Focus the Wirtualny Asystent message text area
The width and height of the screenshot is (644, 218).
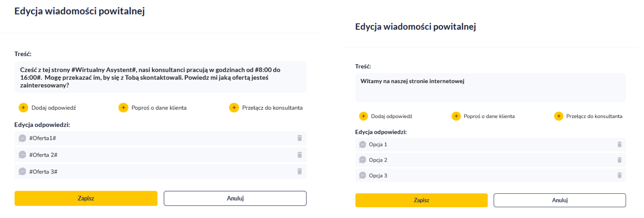160,77
